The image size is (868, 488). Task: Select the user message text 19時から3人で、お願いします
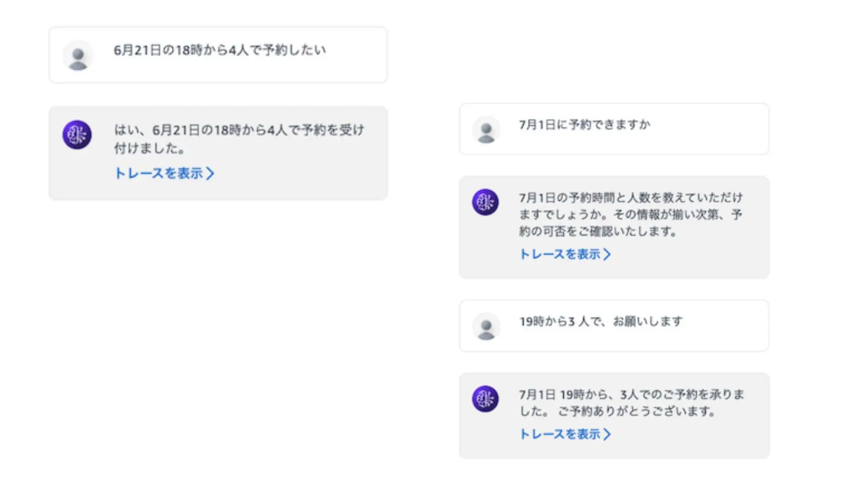pyautogui.click(x=601, y=322)
